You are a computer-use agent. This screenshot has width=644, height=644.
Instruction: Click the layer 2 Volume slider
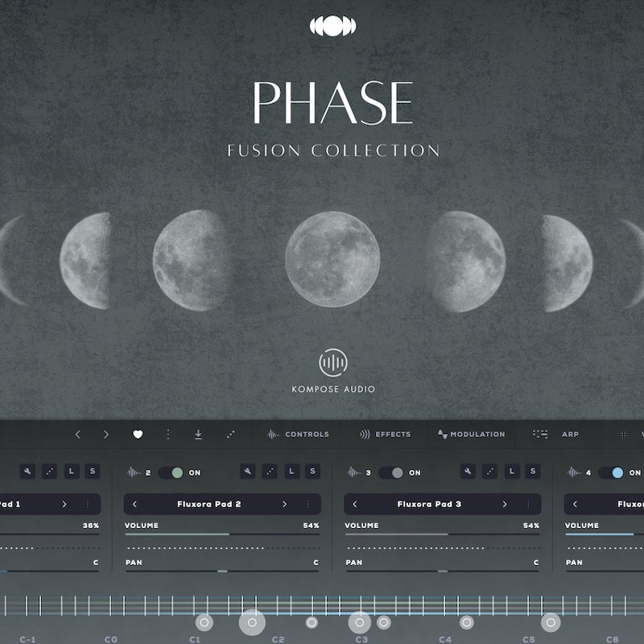[x=222, y=534]
